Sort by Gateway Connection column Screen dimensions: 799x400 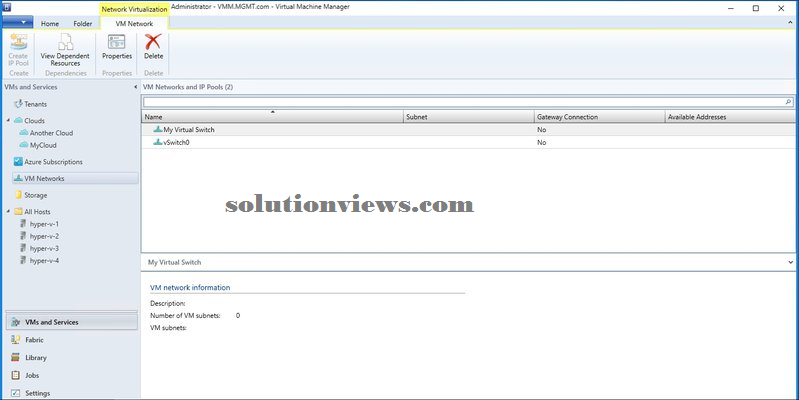point(600,117)
